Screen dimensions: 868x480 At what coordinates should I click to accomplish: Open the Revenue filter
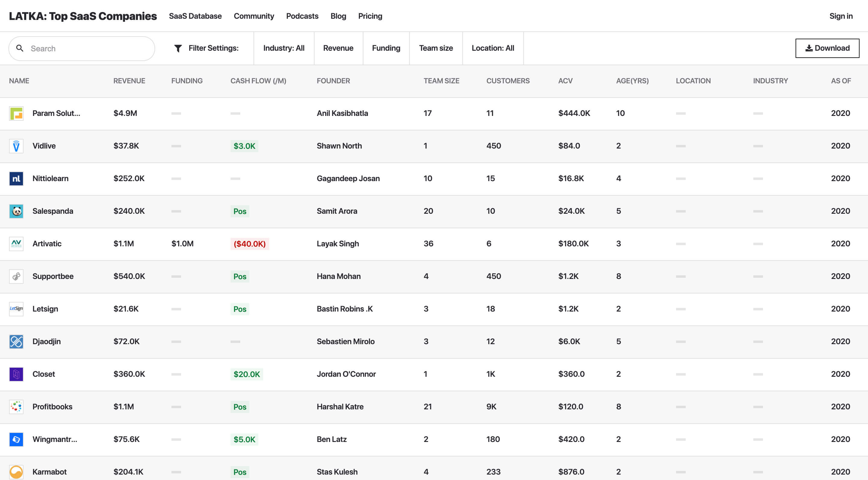pos(338,48)
